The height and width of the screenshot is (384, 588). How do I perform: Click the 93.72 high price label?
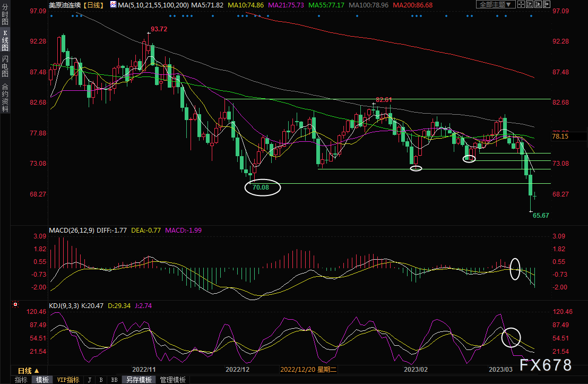[159, 29]
